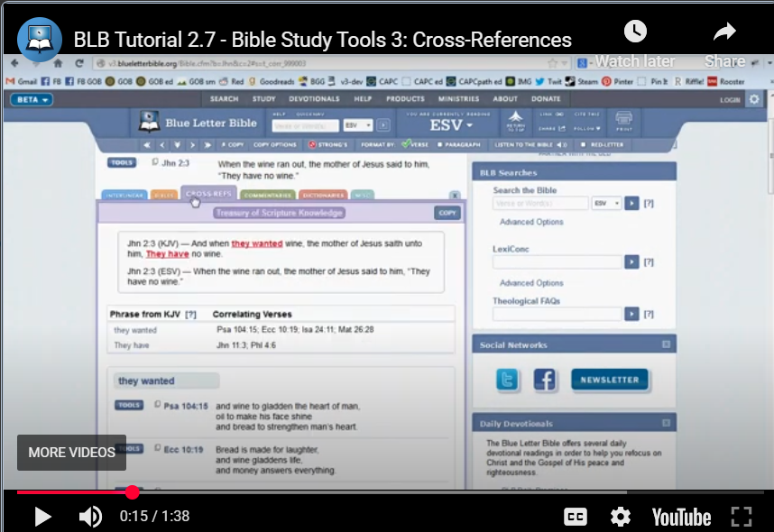The width and height of the screenshot is (774, 532).
Task: Click the Return to Top icon
Action: point(516,122)
